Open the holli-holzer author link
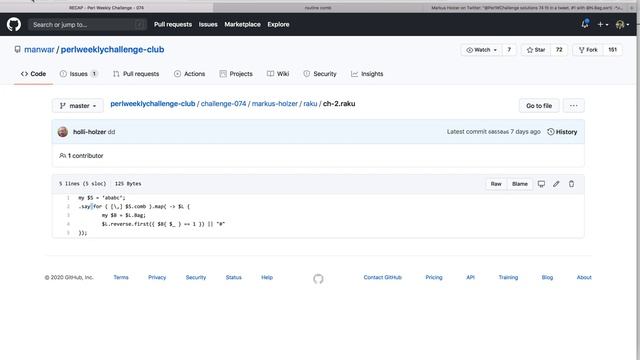Screen dimensions: 640x360 tap(89, 132)
